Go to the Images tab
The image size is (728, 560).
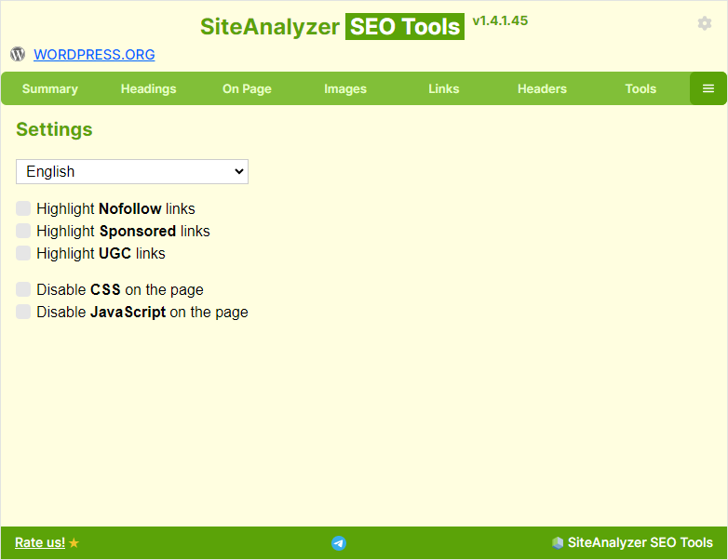click(x=345, y=88)
